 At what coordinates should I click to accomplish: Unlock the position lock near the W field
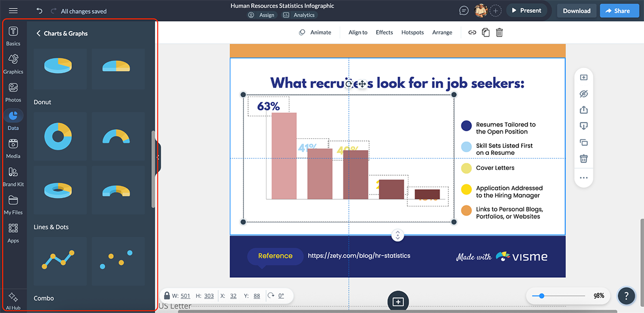(x=167, y=295)
